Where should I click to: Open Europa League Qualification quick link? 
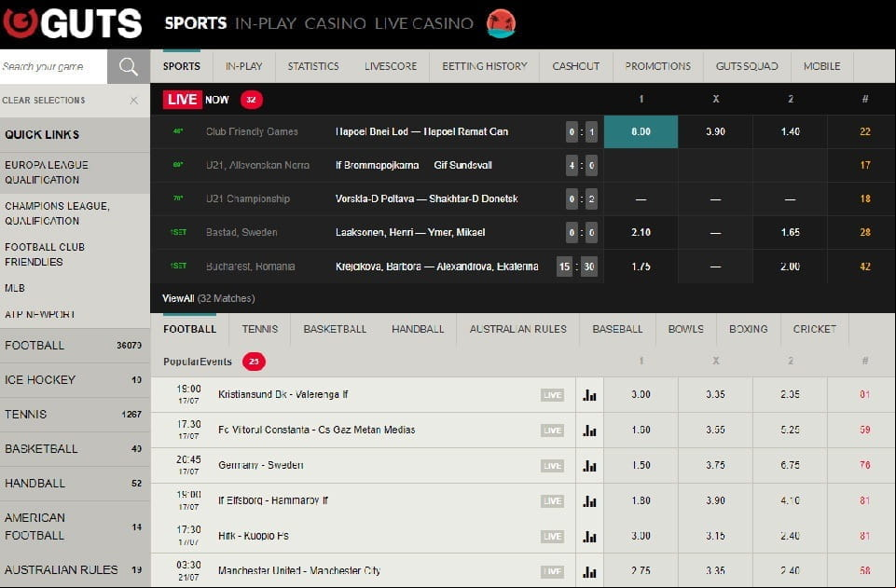pos(75,172)
